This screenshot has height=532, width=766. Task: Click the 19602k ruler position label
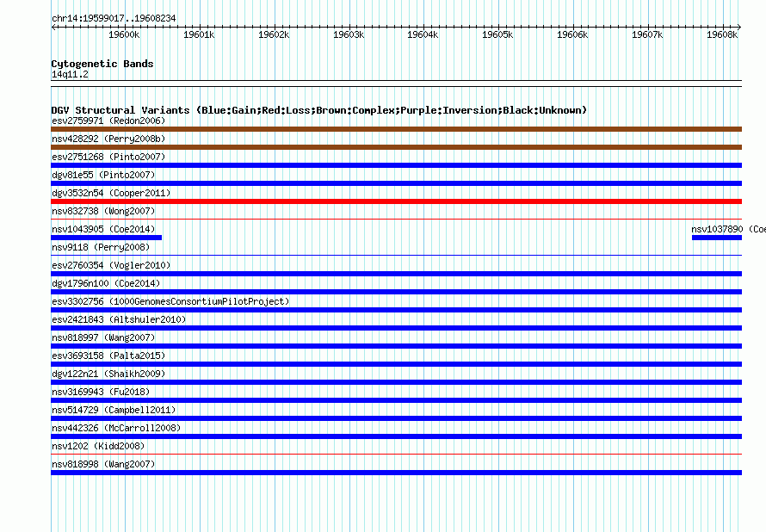coord(274,34)
